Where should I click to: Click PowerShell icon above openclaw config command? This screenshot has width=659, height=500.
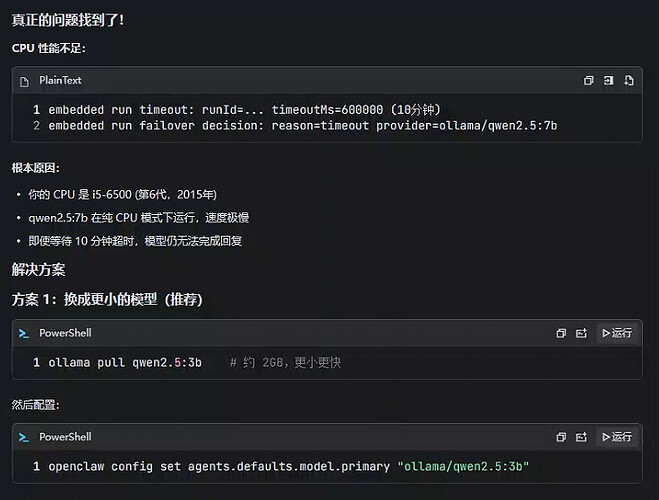tap(24, 437)
